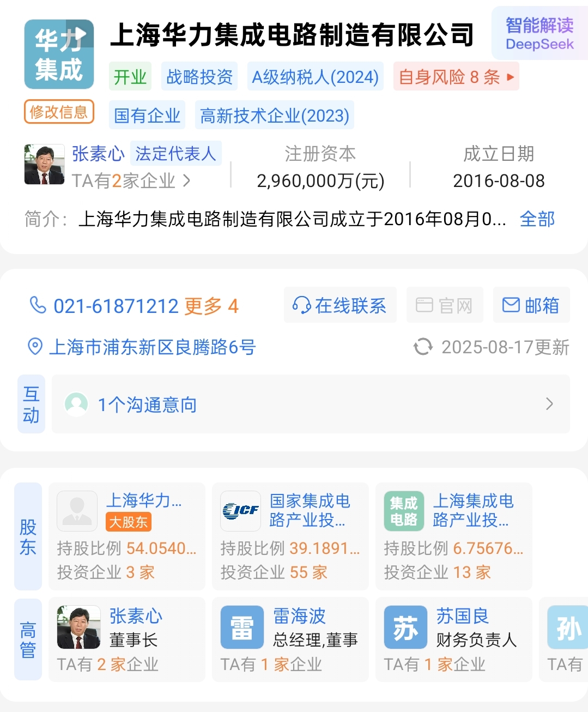Expand 自身风险 8 条 details
The width and height of the screenshot is (588, 712).
456,76
